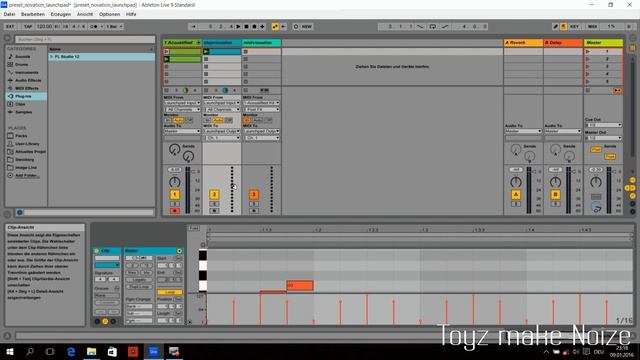This screenshot has width=640, height=360.
Task: Toggle track 3 activator button
Action: (254, 195)
